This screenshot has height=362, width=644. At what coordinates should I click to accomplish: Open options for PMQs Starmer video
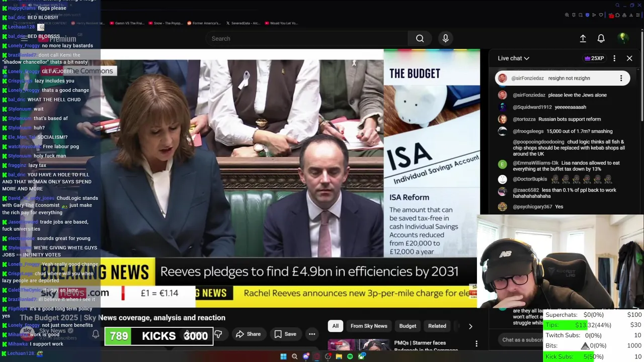pos(476,344)
